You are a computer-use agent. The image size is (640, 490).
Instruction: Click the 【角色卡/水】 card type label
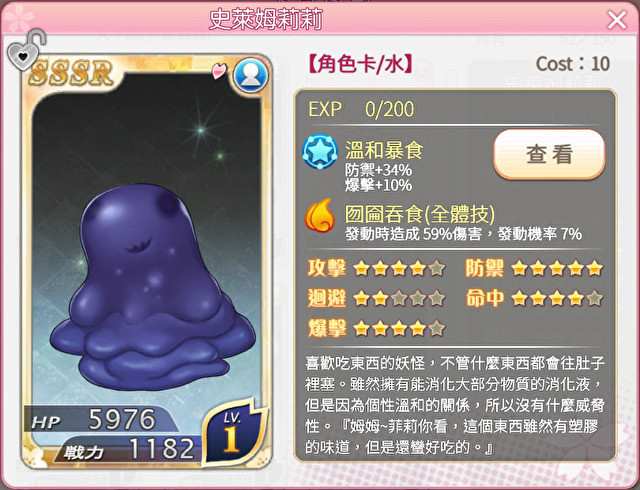pyautogui.click(x=360, y=65)
